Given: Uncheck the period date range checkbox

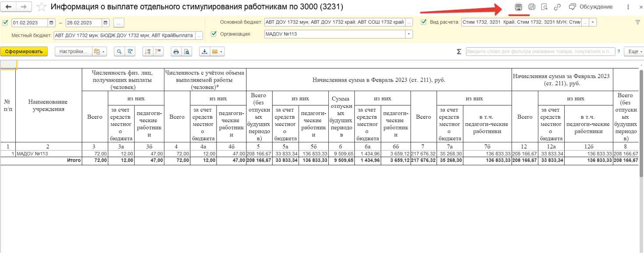Looking at the screenshot, I should 5,23.
